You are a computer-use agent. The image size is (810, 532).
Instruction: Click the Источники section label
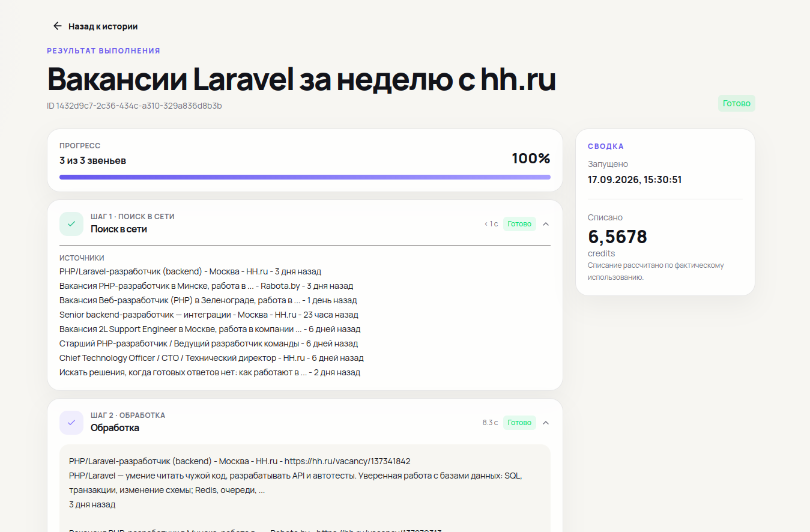[x=82, y=258]
